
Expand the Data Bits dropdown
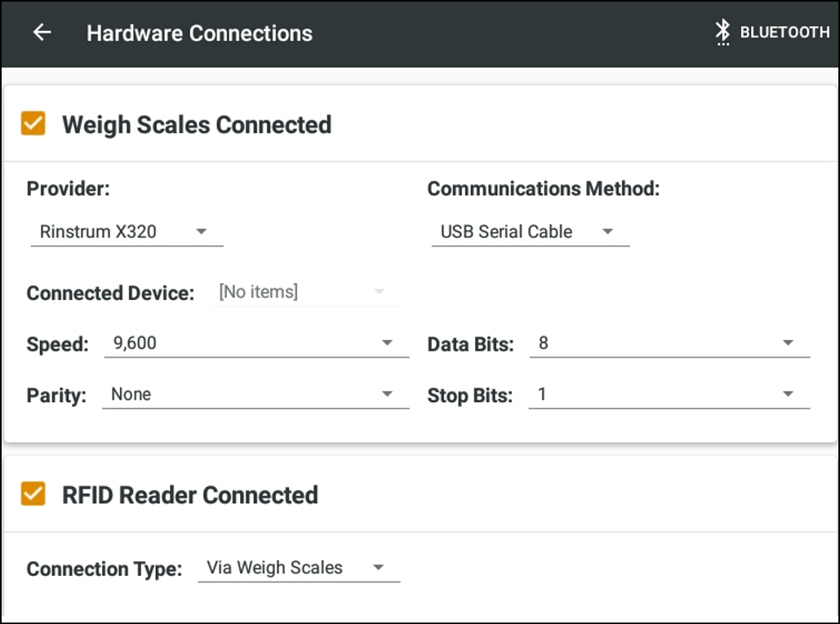click(788, 343)
